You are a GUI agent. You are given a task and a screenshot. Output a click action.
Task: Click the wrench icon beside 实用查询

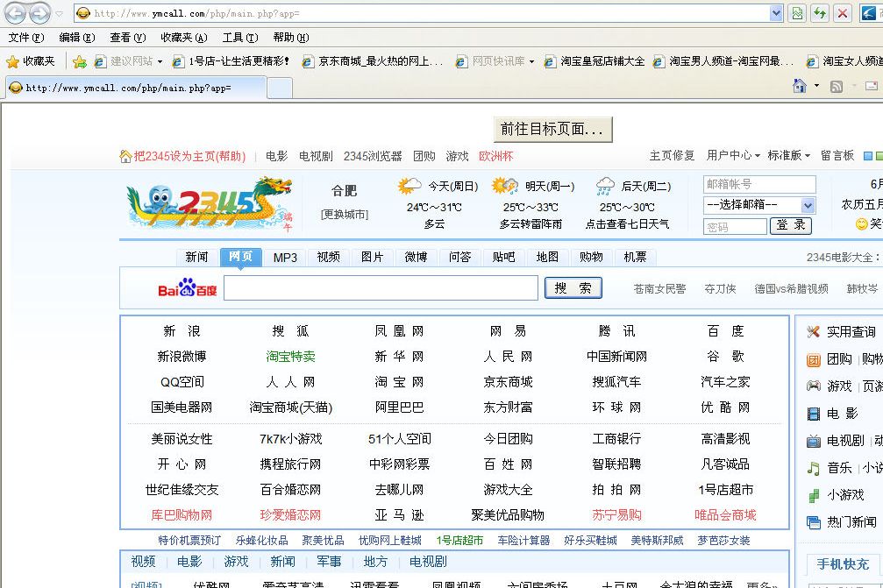814,331
